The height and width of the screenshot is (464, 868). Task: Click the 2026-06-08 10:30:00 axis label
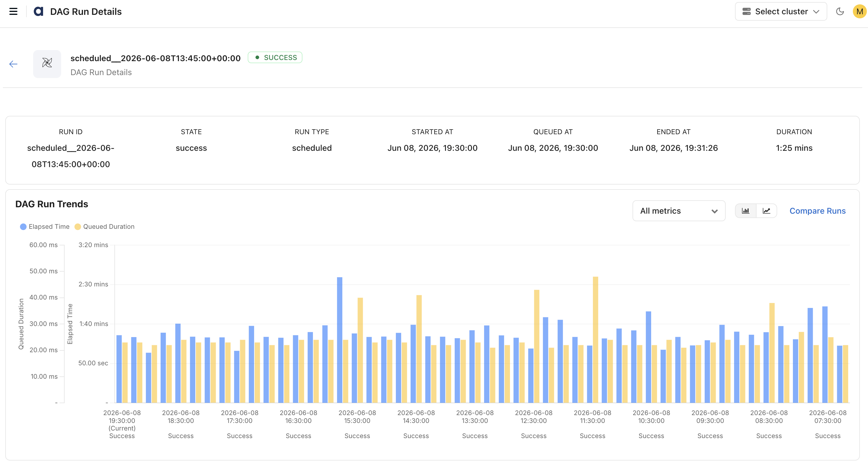pyautogui.click(x=651, y=417)
